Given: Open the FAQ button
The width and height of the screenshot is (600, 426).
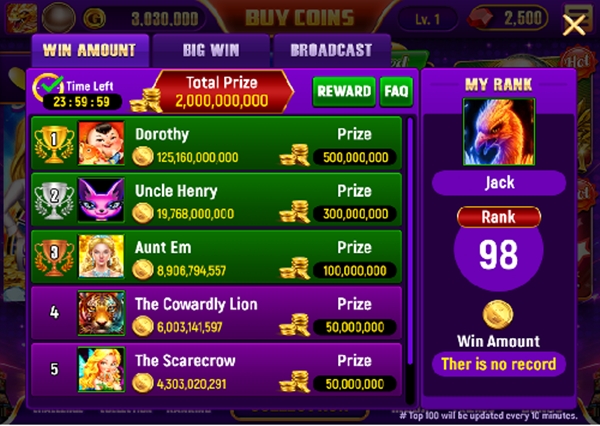Looking at the screenshot, I should (396, 91).
